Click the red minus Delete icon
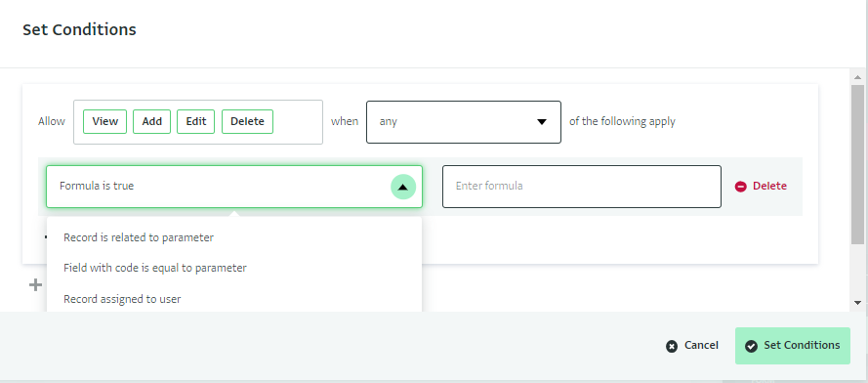Image resolution: width=868 pixels, height=383 pixels. click(741, 187)
